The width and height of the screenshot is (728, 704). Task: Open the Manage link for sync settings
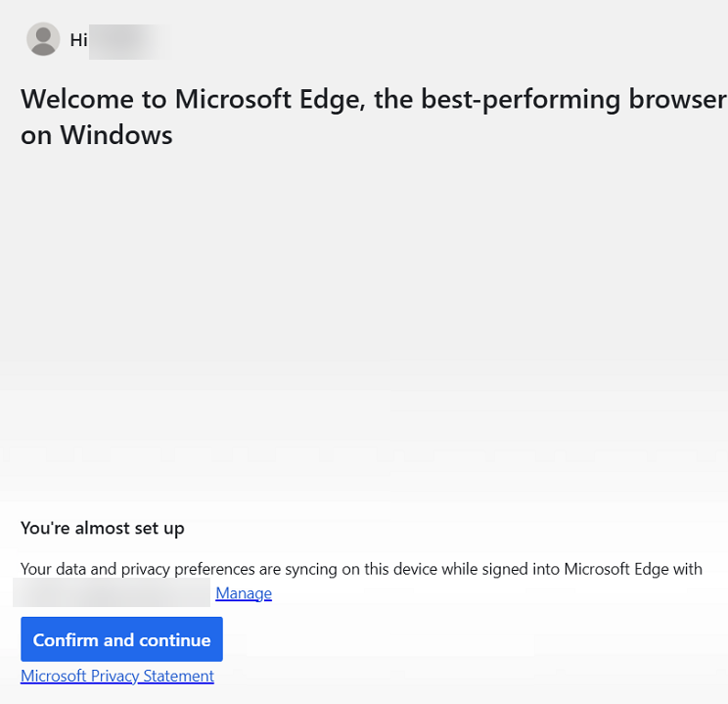click(x=244, y=593)
